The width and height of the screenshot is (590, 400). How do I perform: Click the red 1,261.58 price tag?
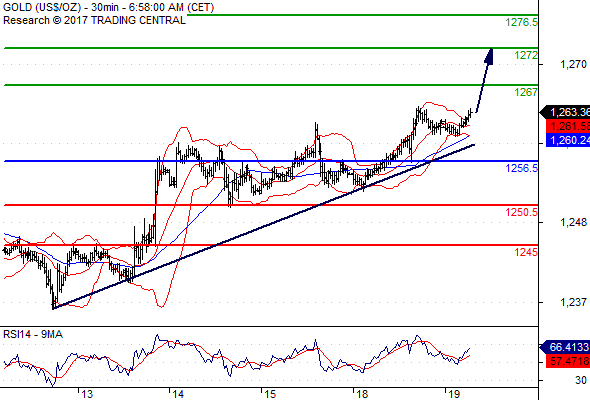click(568, 126)
